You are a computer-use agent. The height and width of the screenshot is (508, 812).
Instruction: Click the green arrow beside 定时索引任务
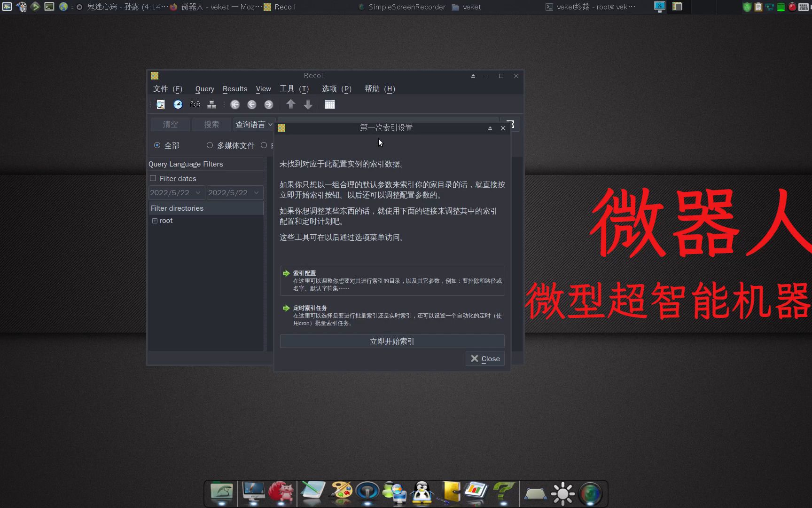pos(286,308)
